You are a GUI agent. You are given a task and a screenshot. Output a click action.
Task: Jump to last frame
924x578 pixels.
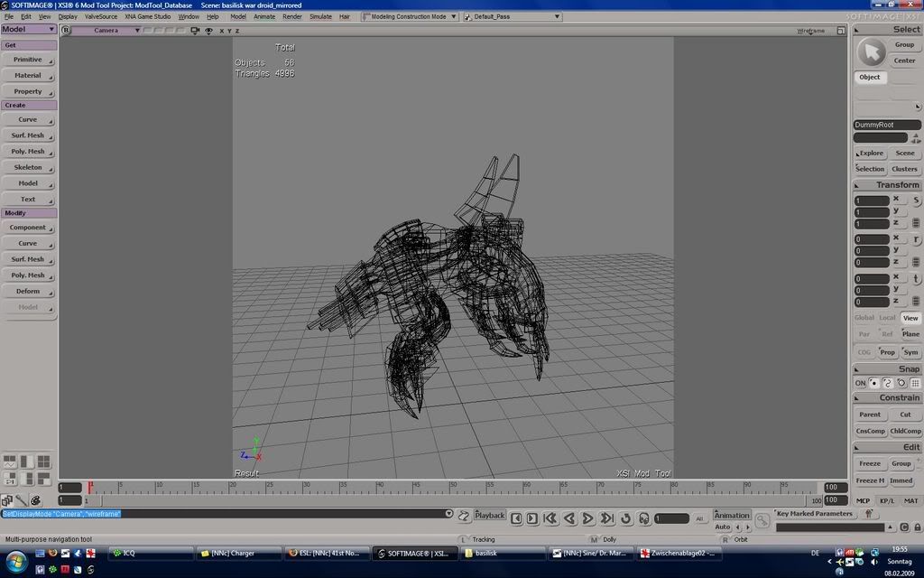point(607,518)
